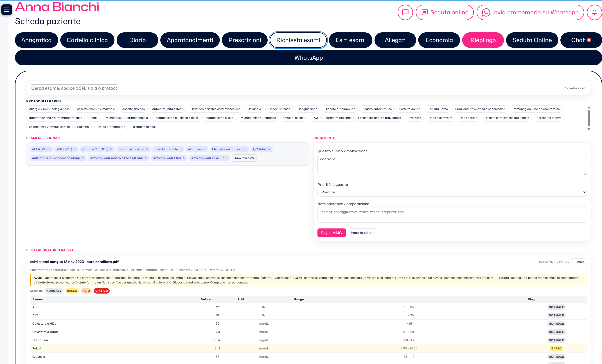Select the Coagulazione protocol

[307, 109]
